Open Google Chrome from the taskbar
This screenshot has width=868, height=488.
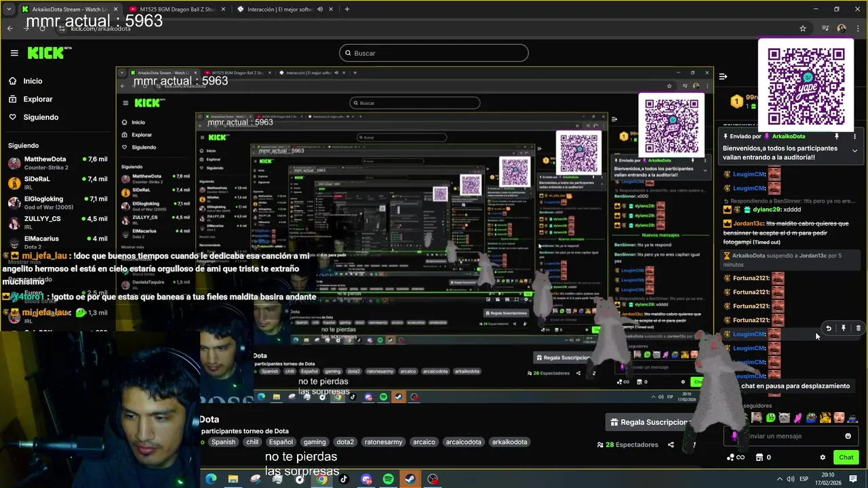321,479
